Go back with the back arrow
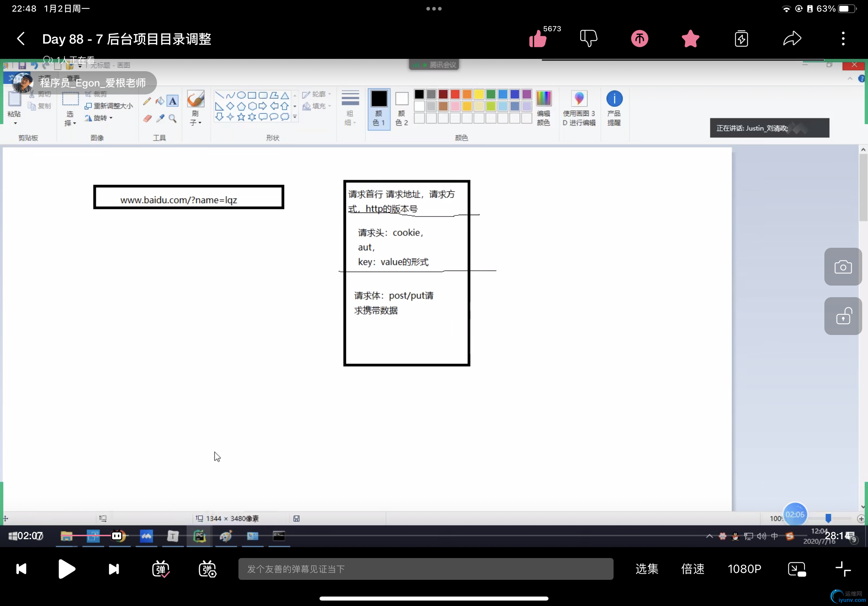Image resolution: width=868 pixels, height=606 pixels. tap(21, 39)
